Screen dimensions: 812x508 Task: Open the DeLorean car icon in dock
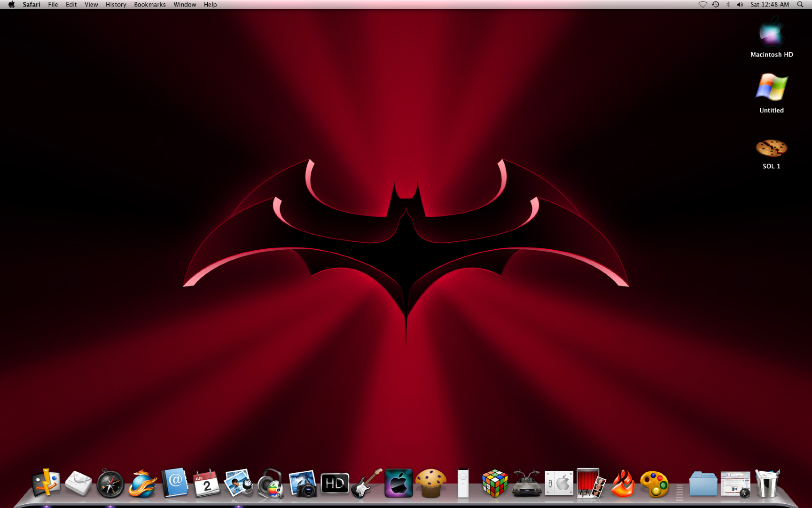pyautogui.click(x=527, y=484)
